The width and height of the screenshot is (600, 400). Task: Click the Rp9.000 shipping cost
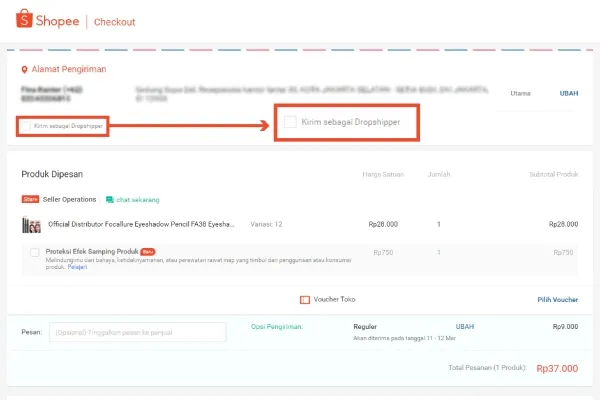(565, 327)
